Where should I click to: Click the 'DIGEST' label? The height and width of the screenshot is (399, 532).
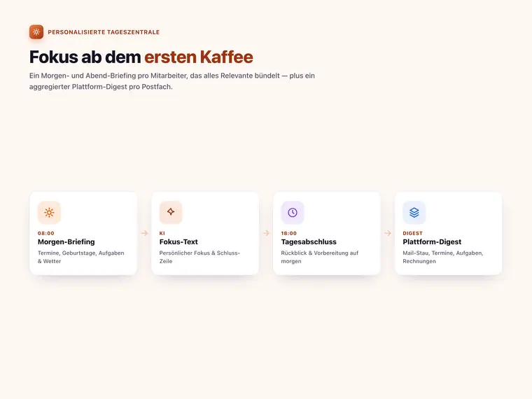point(412,233)
